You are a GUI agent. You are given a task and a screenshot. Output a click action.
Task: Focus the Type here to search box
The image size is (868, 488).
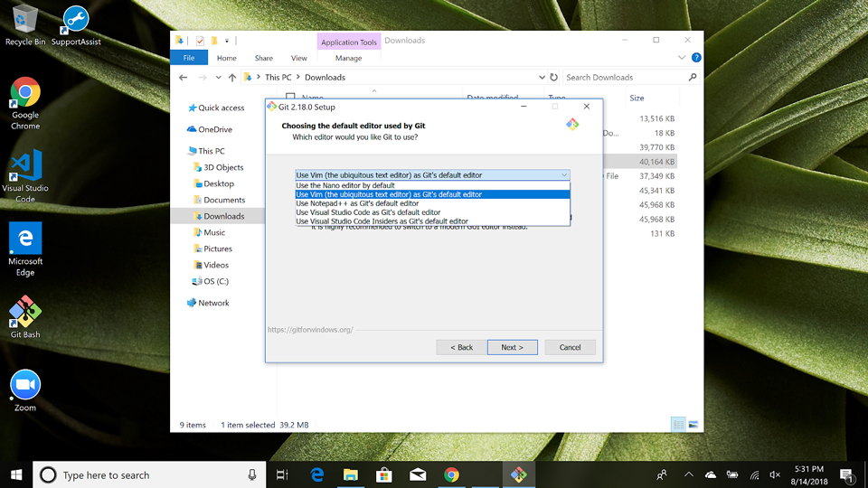pyautogui.click(x=150, y=474)
